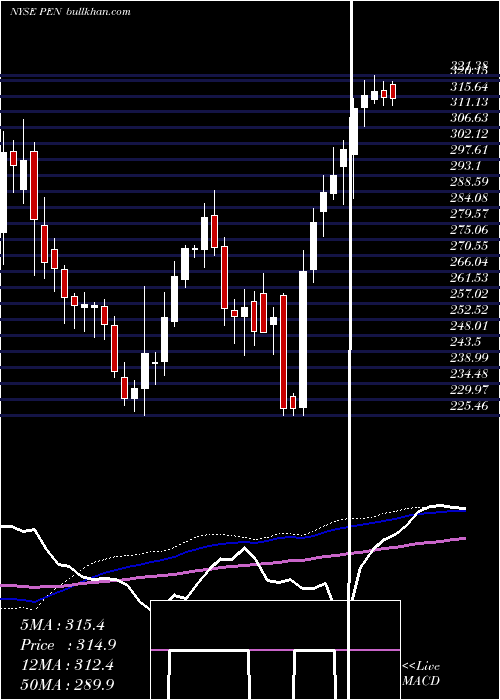Image resolution: width=500 pixels, height=700 pixels.
Task: Click the 225.46 price axis label
Action: (469, 405)
